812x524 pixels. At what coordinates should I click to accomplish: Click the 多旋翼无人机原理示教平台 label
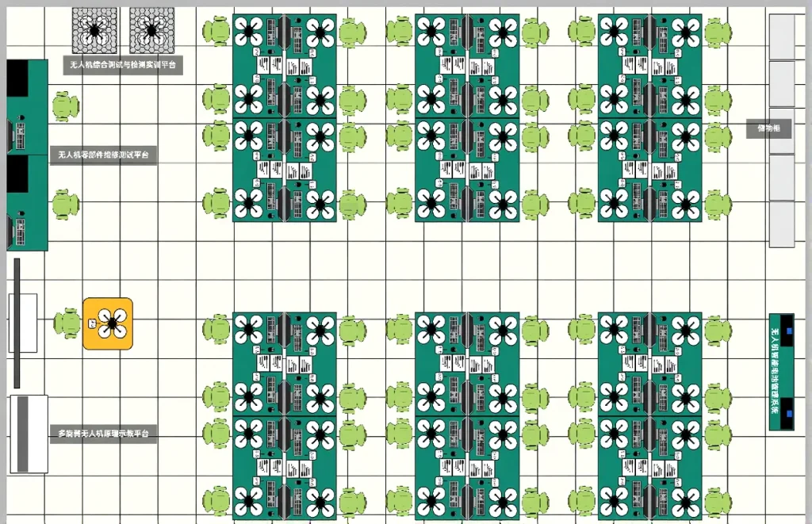pyautogui.click(x=103, y=434)
